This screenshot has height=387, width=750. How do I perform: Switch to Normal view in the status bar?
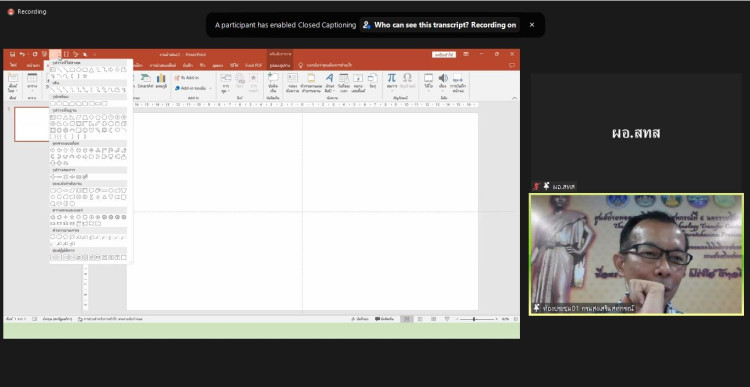[x=407, y=319]
